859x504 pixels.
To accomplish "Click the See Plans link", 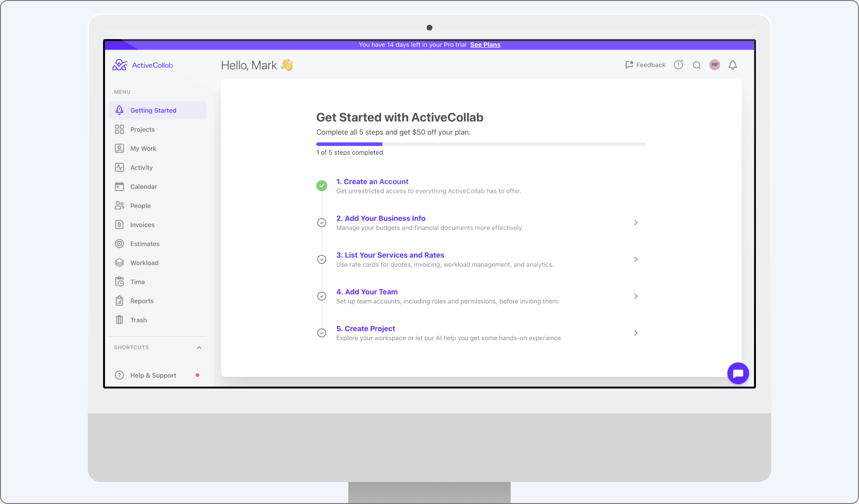I will pyautogui.click(x=485, y=45).
